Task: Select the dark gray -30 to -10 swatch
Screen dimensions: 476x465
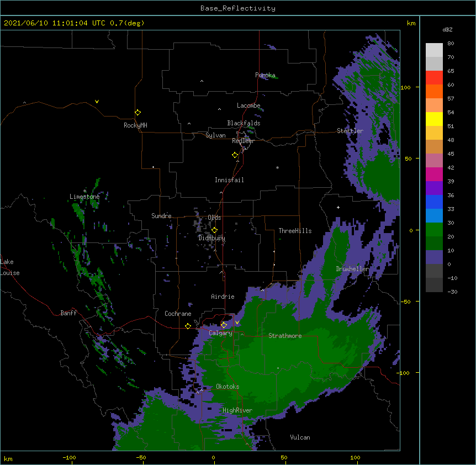Action: (434, 285)
